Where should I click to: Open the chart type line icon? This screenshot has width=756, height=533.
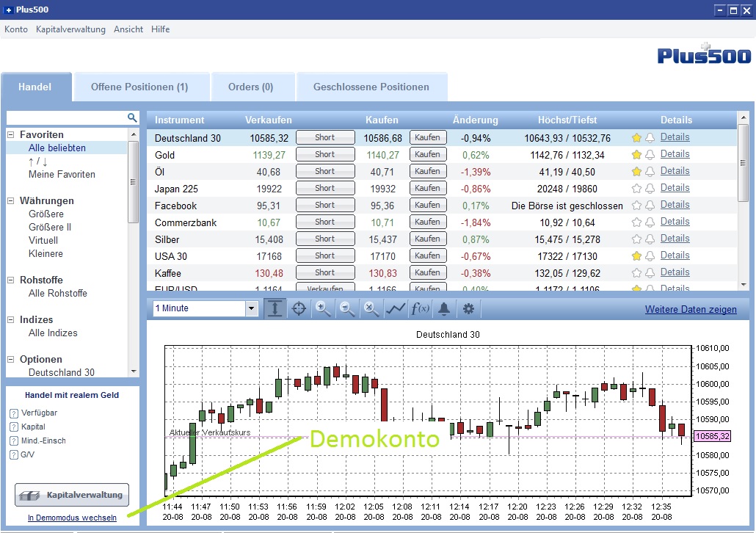tap(396, 308)
